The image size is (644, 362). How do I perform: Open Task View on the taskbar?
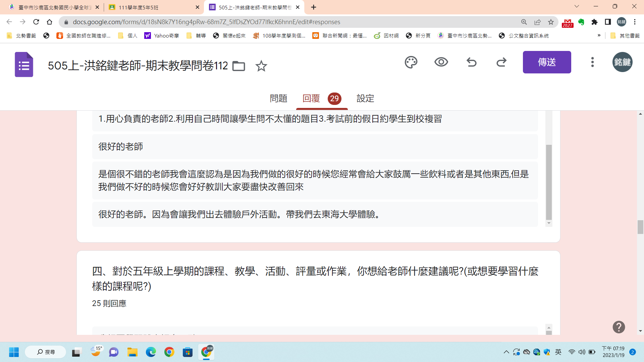pyautogui.click(x=76, y=352)
